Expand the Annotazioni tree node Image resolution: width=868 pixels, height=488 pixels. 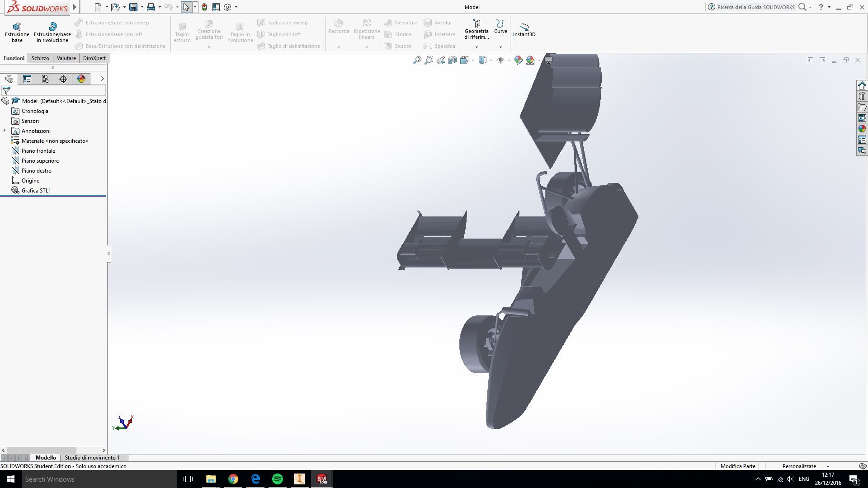pos(5,131)
